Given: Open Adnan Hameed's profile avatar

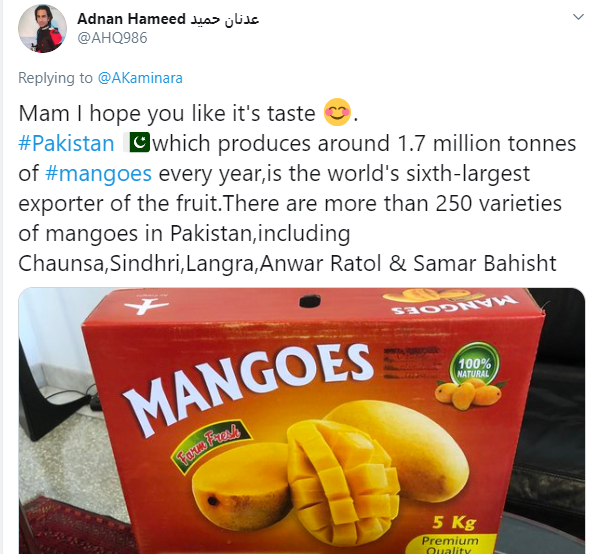Looking at the screenshot, I should [42, 29].
